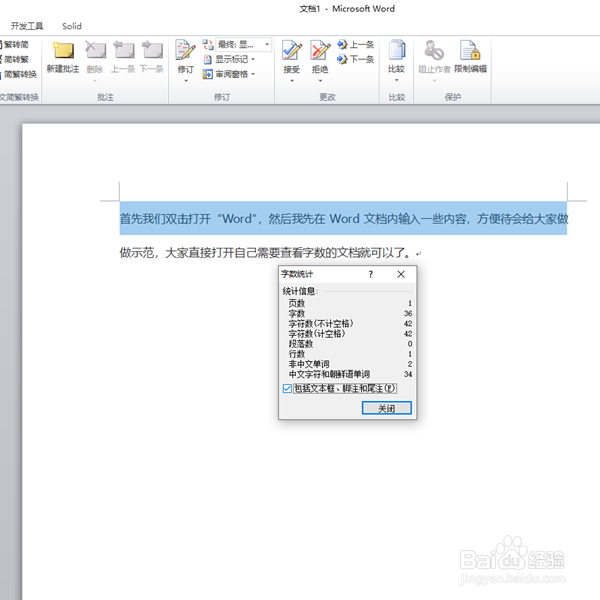Click the 行数 row in statistics

point(350,354)
